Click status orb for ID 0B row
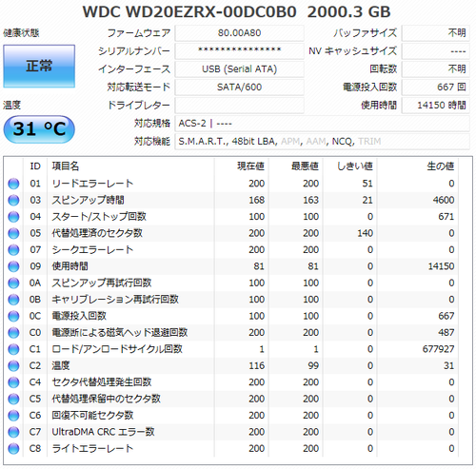 coord(13,300)
